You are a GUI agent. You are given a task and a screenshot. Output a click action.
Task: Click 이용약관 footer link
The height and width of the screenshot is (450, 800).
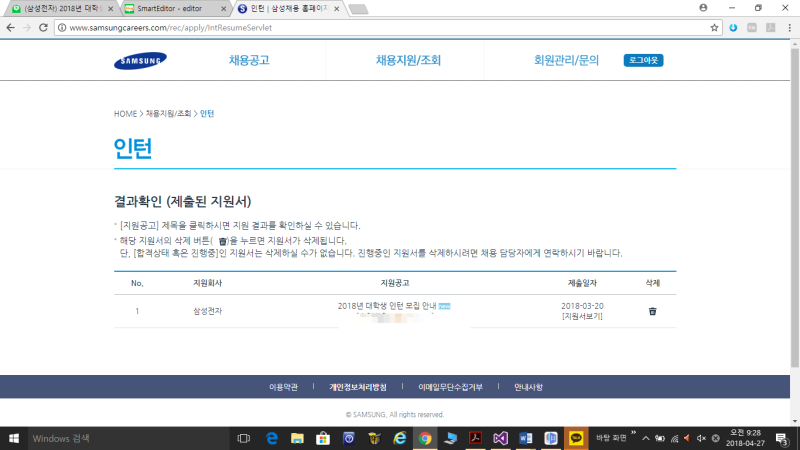(284, 387)
